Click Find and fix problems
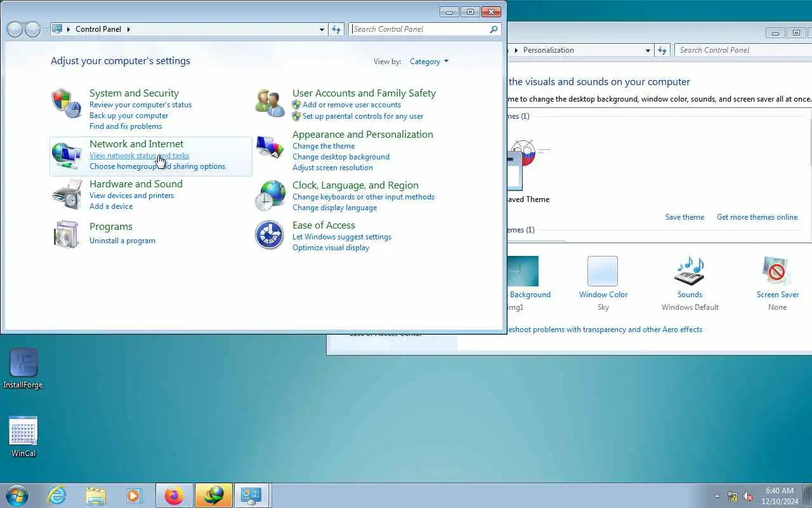The width and height of the screenshot is (812, 508). [126, 126]
